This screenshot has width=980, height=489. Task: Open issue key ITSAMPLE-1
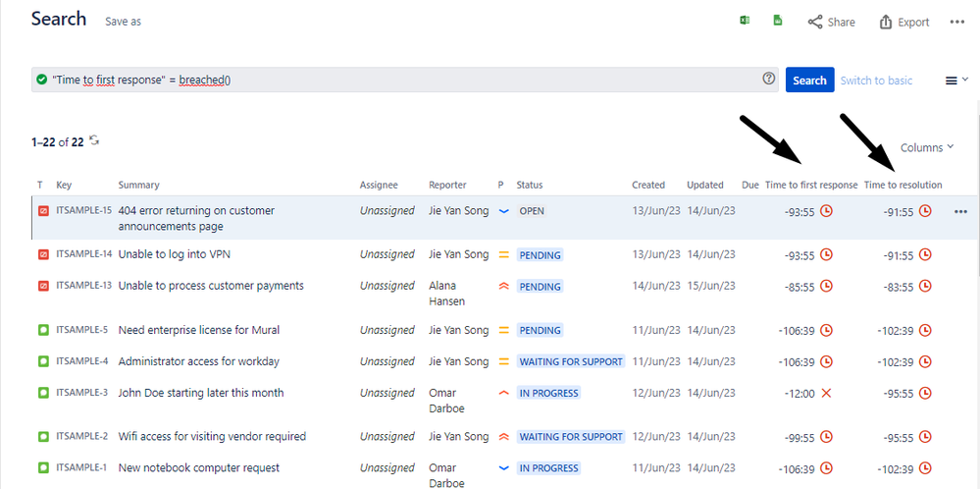pyautogui.click(x=81, y=467)
